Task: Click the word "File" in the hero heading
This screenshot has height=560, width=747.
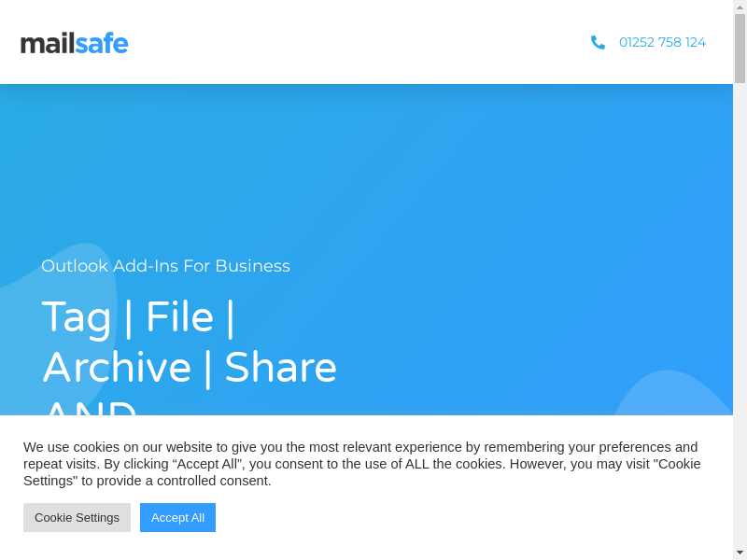Action: [179, 317]
